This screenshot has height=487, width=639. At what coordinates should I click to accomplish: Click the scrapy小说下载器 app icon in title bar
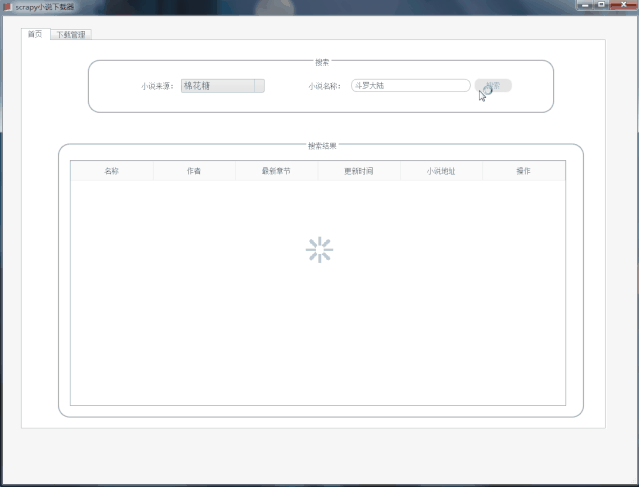7,7
